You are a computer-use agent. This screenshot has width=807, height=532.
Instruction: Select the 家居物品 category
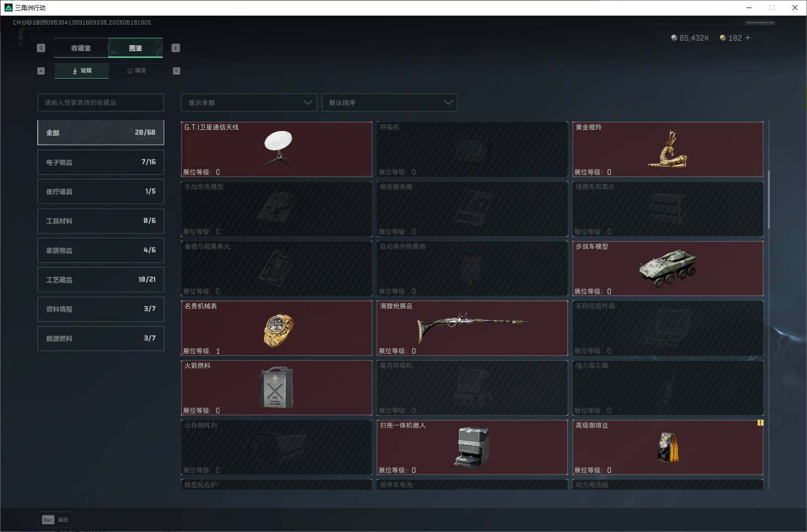[101, 250]
